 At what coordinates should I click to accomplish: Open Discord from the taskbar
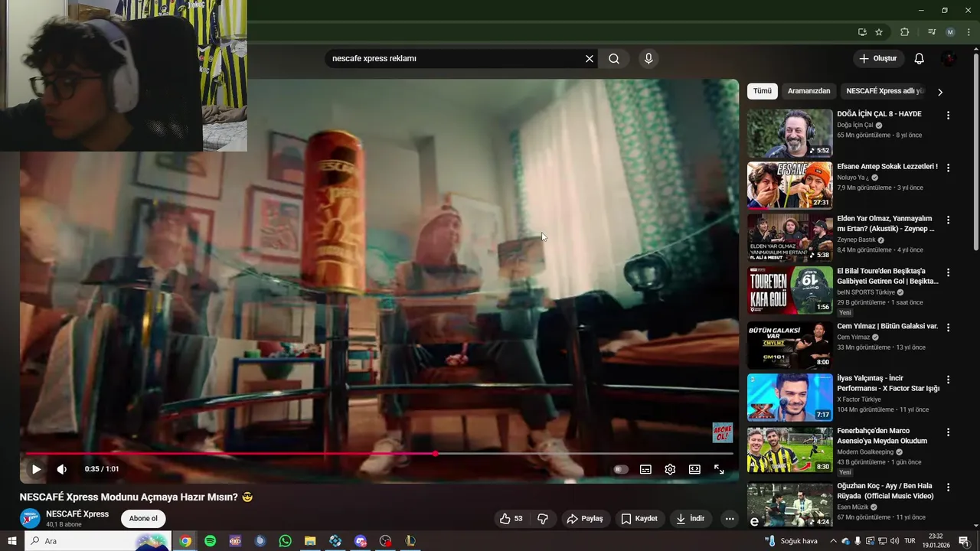click(360, 541)
